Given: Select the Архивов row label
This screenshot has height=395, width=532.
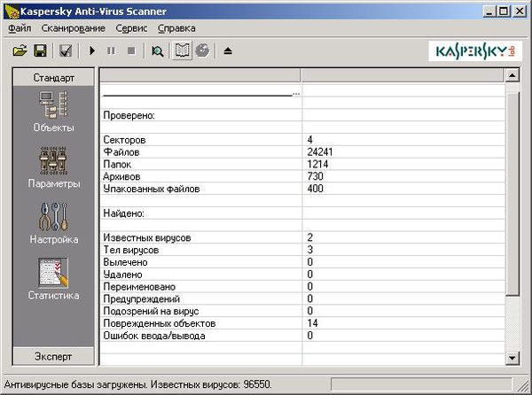Looking at the screenshot, I should click(x=121, y=176).
